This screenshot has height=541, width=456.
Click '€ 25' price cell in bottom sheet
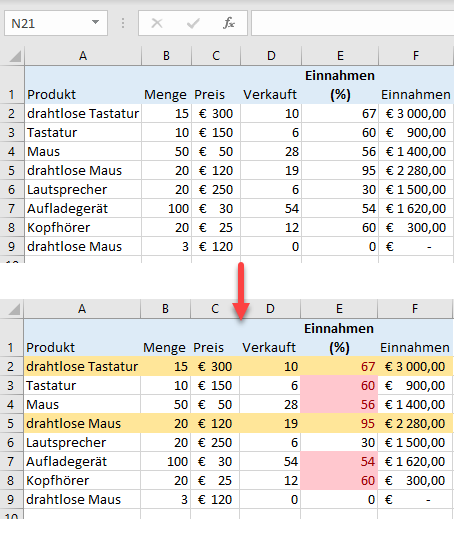tap(215, 480)
